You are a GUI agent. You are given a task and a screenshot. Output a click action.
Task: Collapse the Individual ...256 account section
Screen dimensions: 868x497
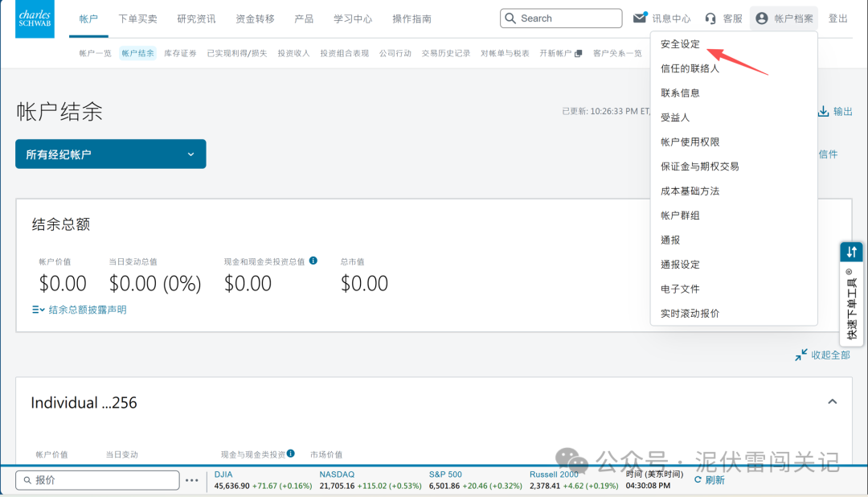(833, 401)
